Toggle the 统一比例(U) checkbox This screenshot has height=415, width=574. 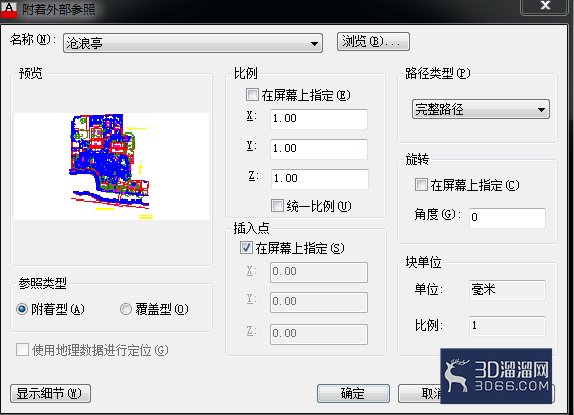277,206
